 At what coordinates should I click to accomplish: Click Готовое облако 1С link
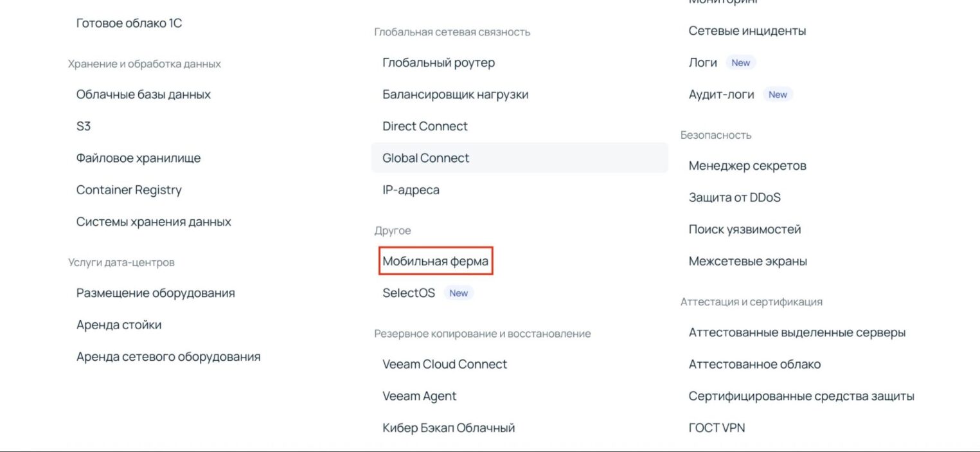tap(129, 23)
